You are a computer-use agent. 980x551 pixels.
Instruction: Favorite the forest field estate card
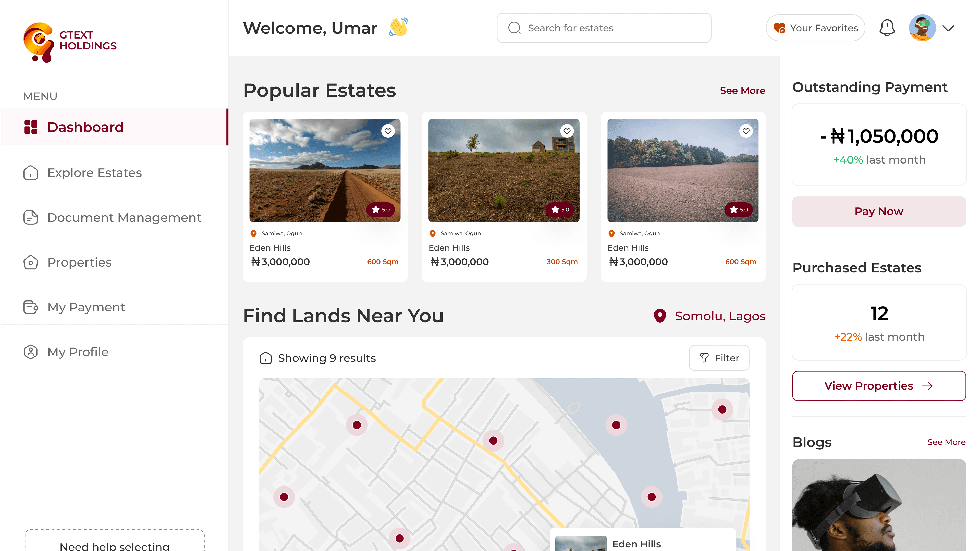[x=746, y=131]
